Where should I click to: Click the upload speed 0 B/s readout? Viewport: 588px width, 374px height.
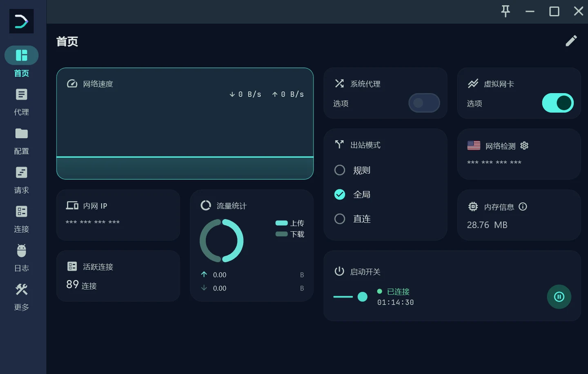288,94
